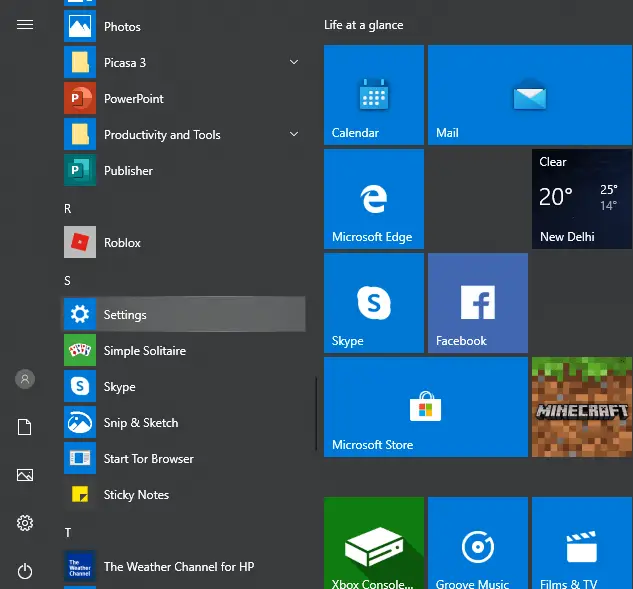
Task: Launch Simple Solitaire from the list
Action: tap(184, 350)
